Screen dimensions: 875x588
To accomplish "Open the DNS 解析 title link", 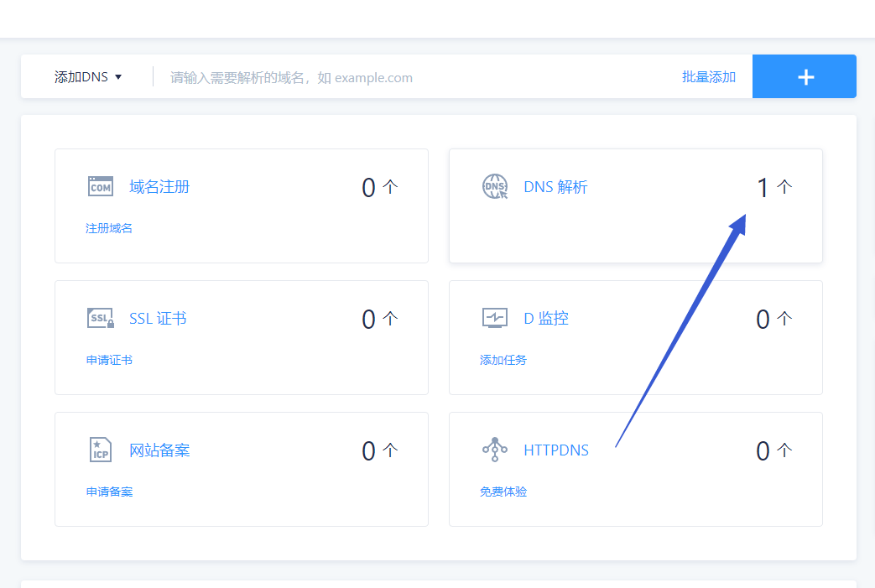I will (555, 187).
